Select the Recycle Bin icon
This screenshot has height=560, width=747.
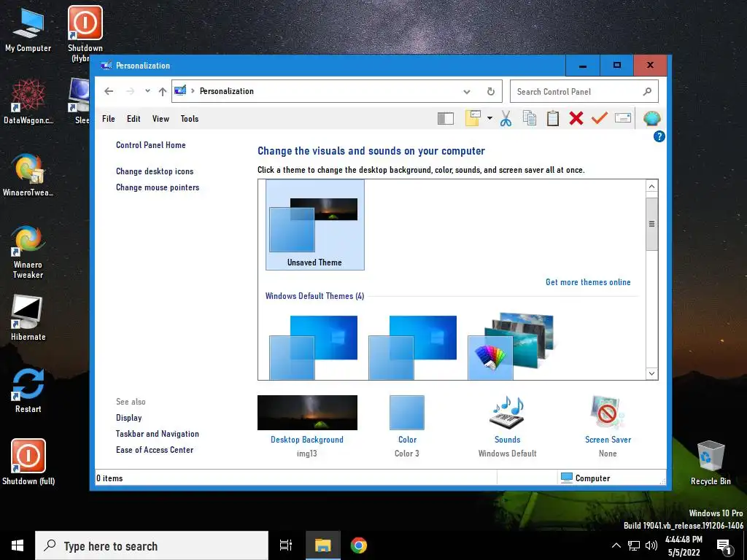point(711,463)
